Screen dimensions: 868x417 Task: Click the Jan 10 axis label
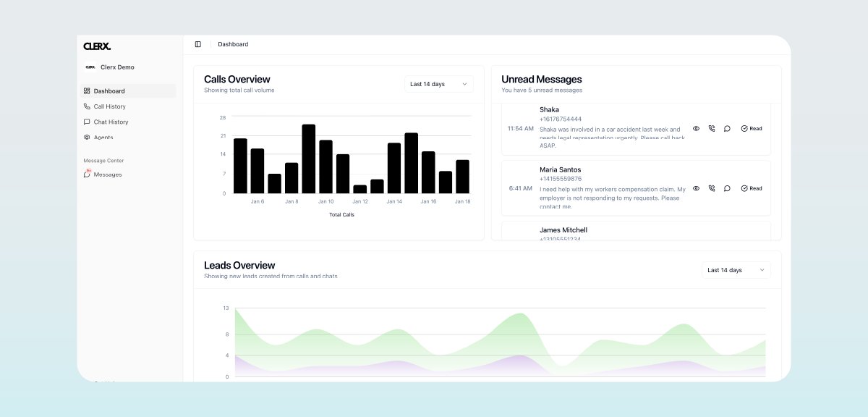[x=326, y=201]
